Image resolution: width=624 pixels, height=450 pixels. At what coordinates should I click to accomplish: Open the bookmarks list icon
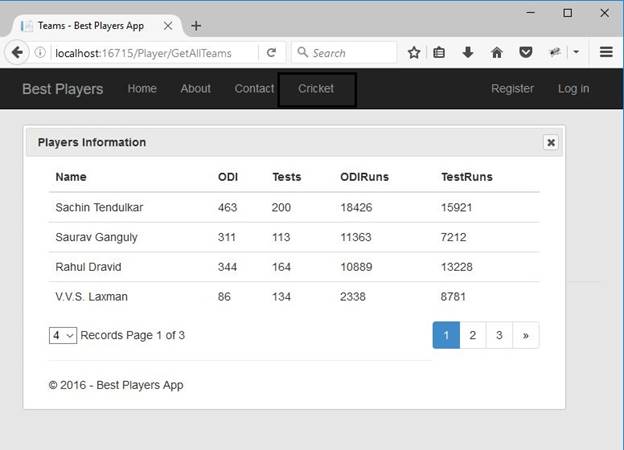tap(439, 52)
